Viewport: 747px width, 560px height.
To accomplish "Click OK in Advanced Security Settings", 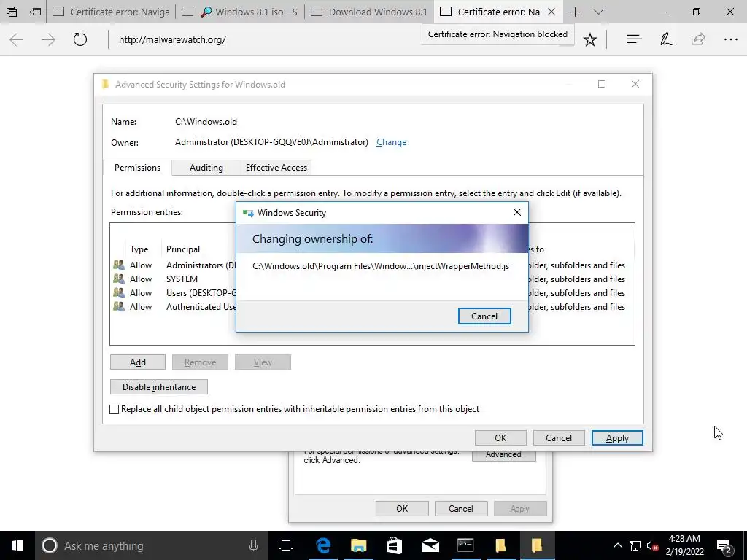I will coord(500,437).
